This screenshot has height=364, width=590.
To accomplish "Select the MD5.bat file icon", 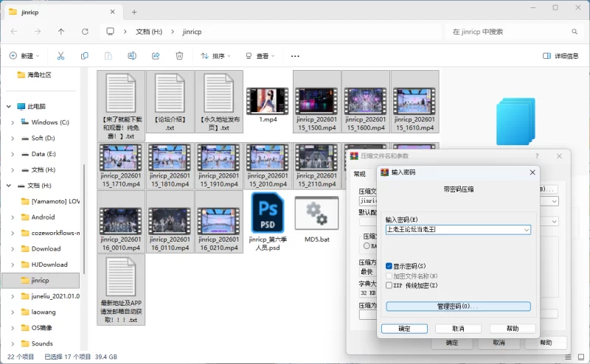I will 316,214.
